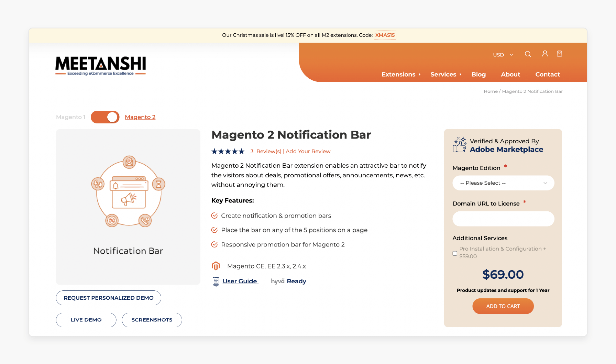Click the Meetanshi logo
616x364 pixels.
point(101,66)
